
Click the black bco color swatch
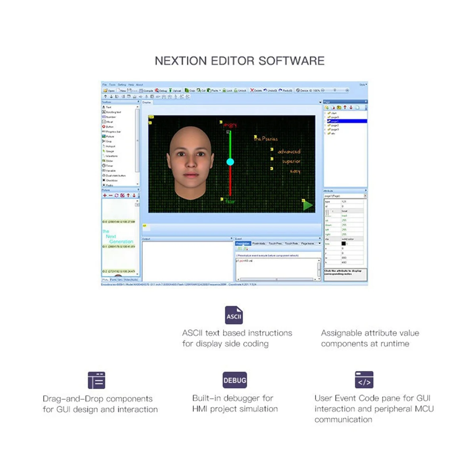344,244
